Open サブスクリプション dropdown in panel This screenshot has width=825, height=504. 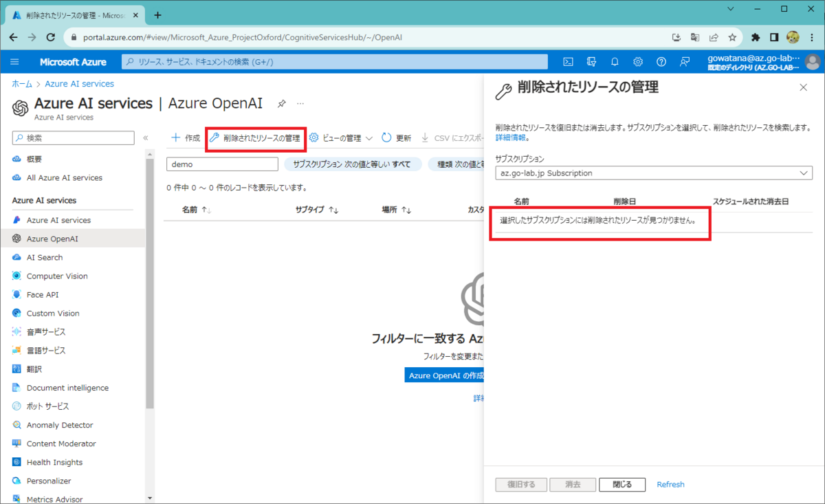click(654, 173)
